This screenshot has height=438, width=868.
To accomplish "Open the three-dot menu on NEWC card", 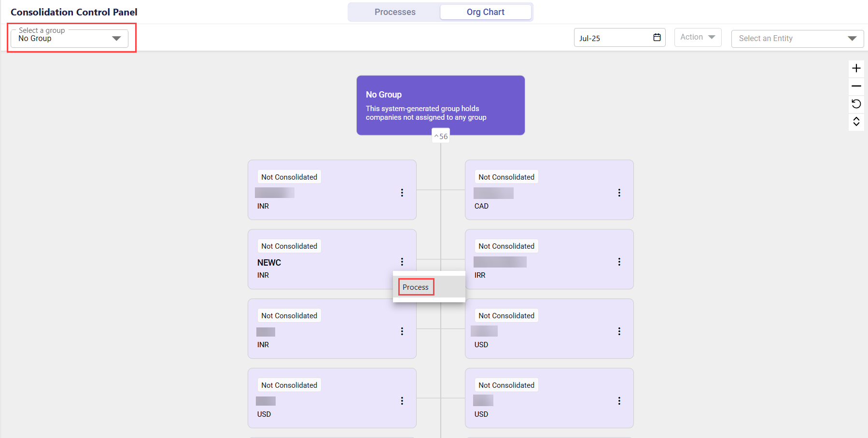I will [402, 262].
